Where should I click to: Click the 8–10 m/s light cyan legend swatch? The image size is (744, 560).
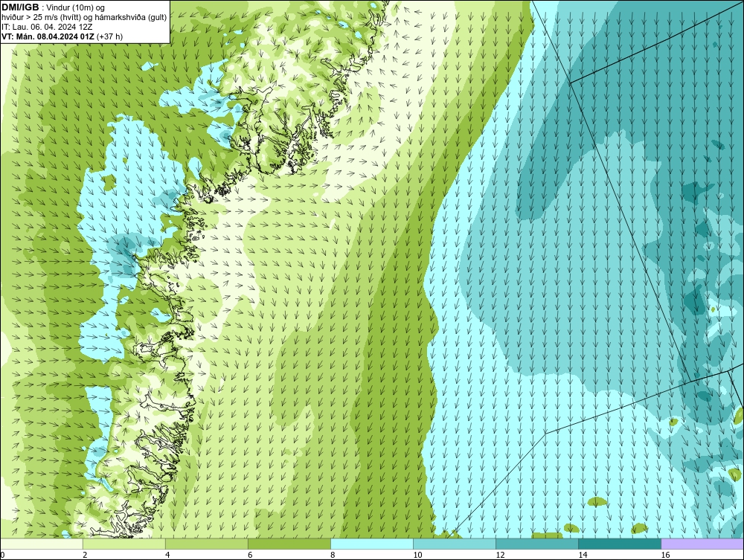pos(372,544)
